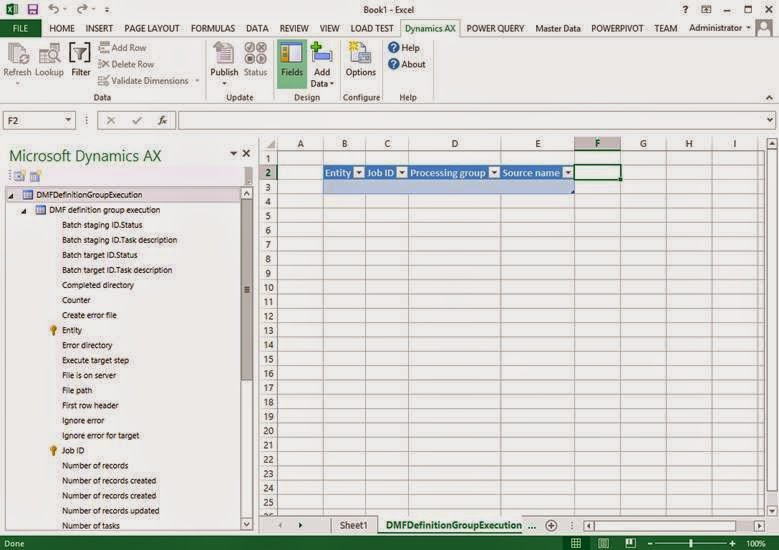This screenshot has width=779, height=550.
Task: Select Number of records updated field
Action: (x=110, y=511)
